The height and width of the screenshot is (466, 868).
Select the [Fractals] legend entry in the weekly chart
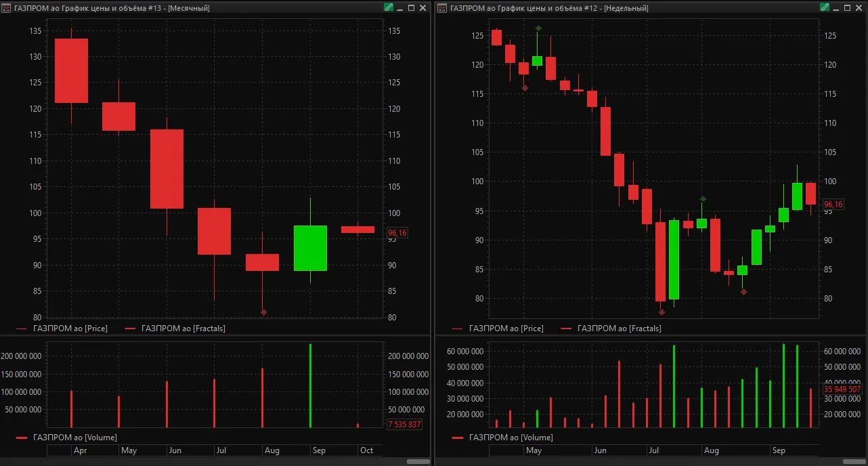611,329
